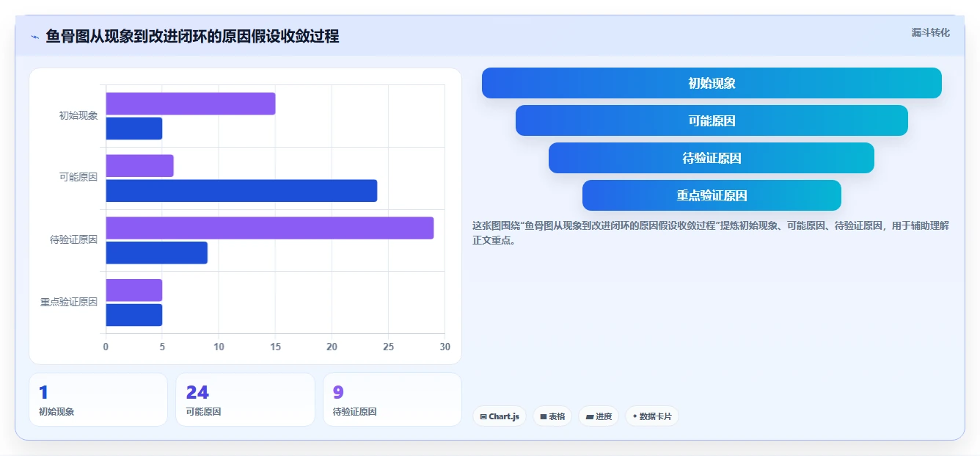Screen dimensions: 980x456
Task: Click the description paragraph starting 这张图围绕
Action: pyautogui.click(x=711, y=233)
